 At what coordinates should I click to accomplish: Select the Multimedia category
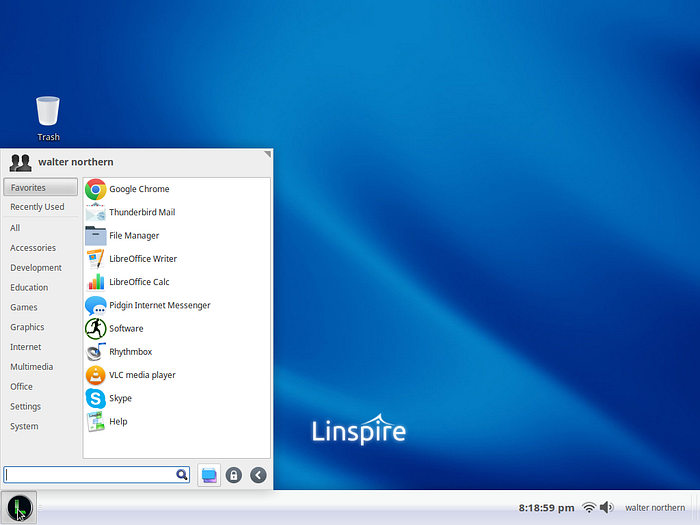(41, 367)
